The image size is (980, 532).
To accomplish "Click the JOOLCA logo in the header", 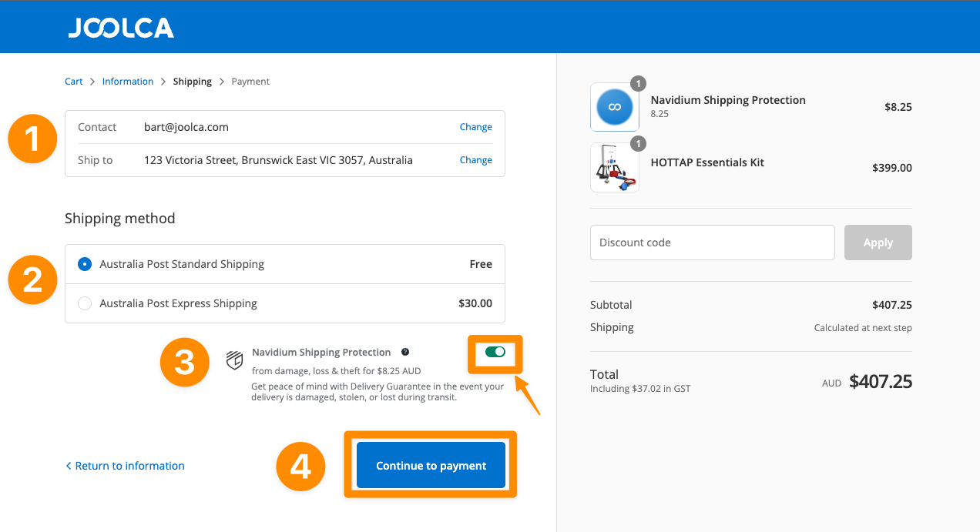I will click(x=121, y=28).
